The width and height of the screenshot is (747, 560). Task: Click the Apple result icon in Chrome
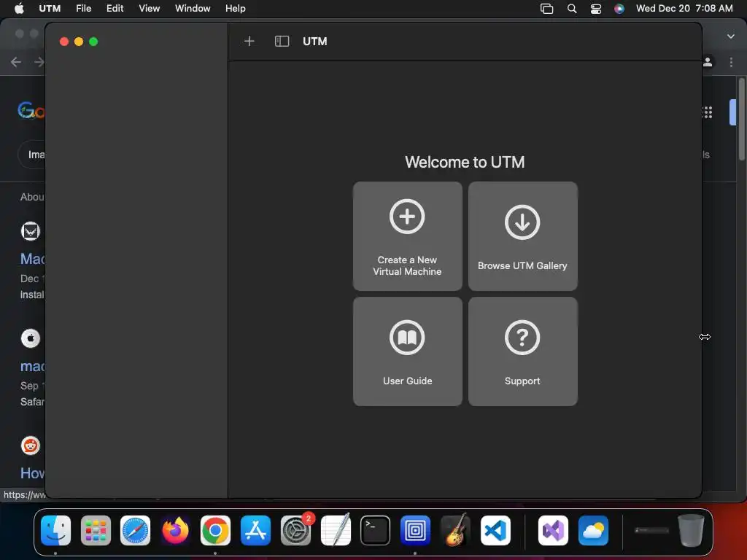(x=31, y=338)
